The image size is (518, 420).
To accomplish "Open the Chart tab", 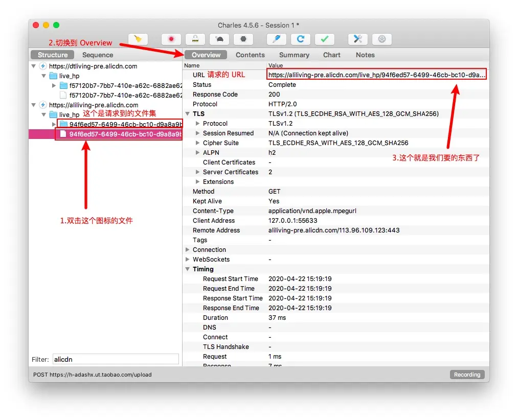I will point(331,55).
